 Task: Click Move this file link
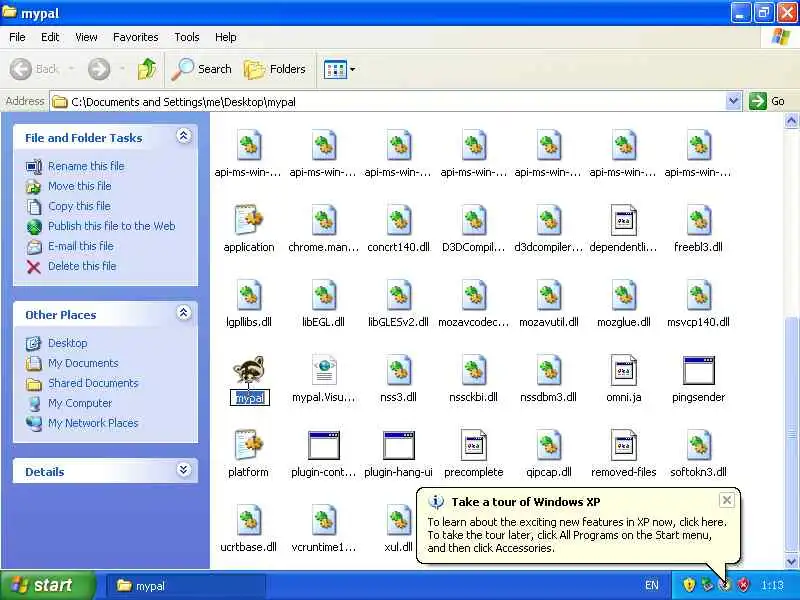[x=80, y=186]
